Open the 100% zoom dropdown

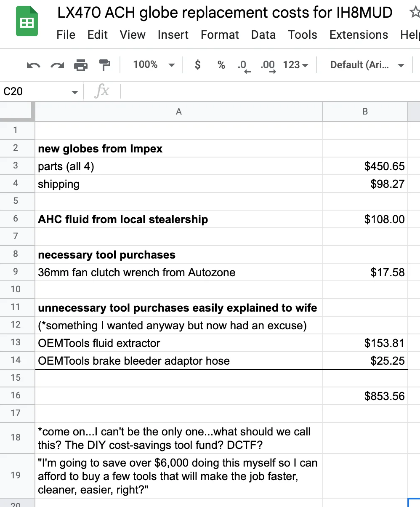(154, 65)
